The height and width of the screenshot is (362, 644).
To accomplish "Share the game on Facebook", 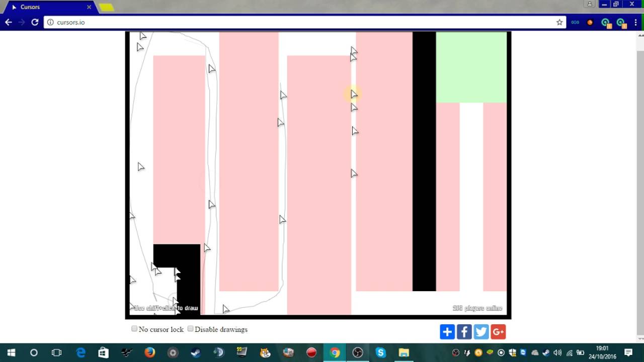I will (464, 332).
